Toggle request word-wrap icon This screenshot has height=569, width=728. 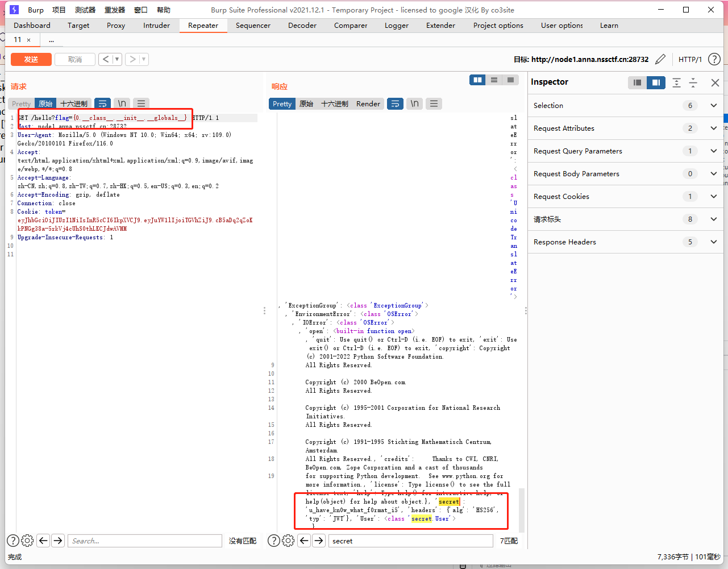103,103
